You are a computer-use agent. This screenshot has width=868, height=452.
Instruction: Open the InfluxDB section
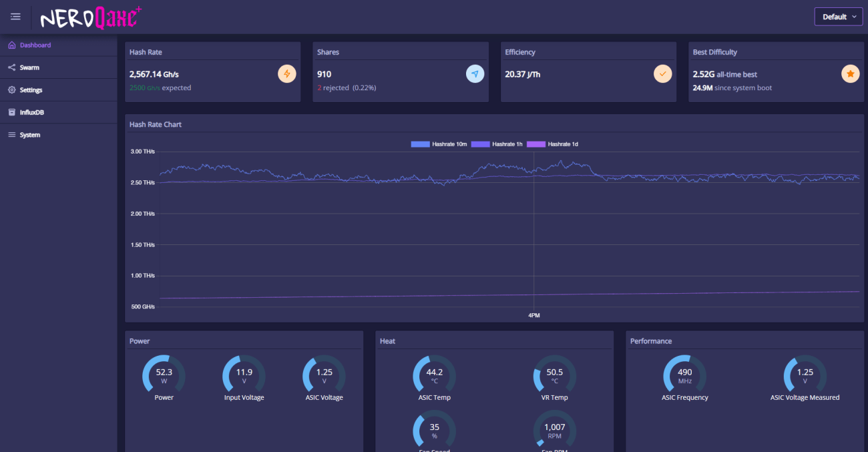point(31,112)
